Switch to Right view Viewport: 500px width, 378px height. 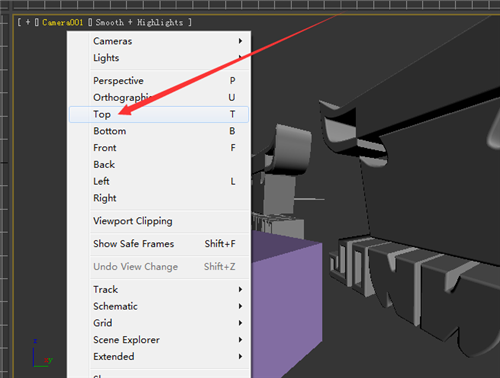(x=159, y=198)
